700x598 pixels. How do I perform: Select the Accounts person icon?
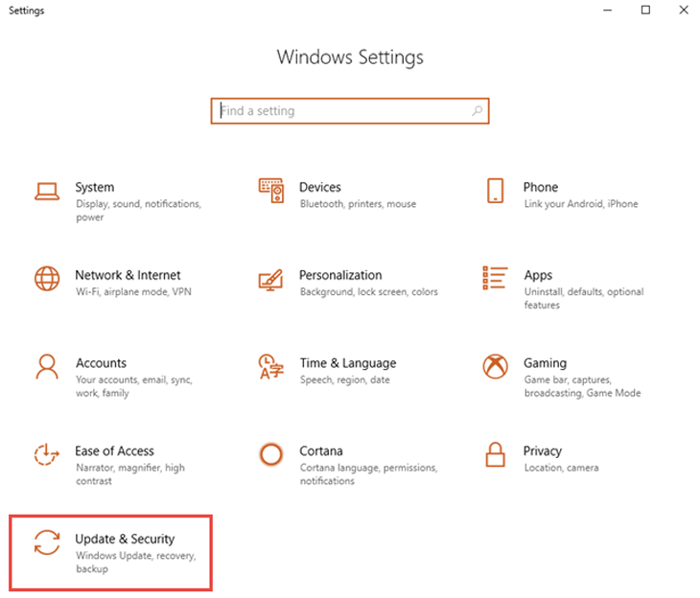[47, 367]
